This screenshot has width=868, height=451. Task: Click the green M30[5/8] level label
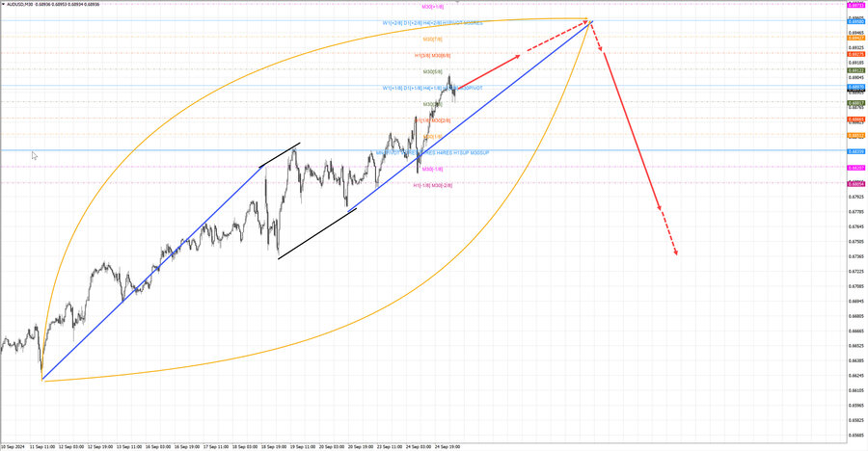(432, 72)
